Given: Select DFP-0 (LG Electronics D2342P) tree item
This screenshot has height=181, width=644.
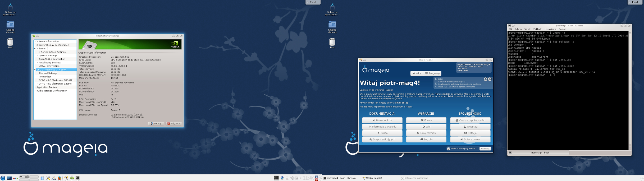Looking at the screenshot, I should pyautogui.click(x=56, y=80).
